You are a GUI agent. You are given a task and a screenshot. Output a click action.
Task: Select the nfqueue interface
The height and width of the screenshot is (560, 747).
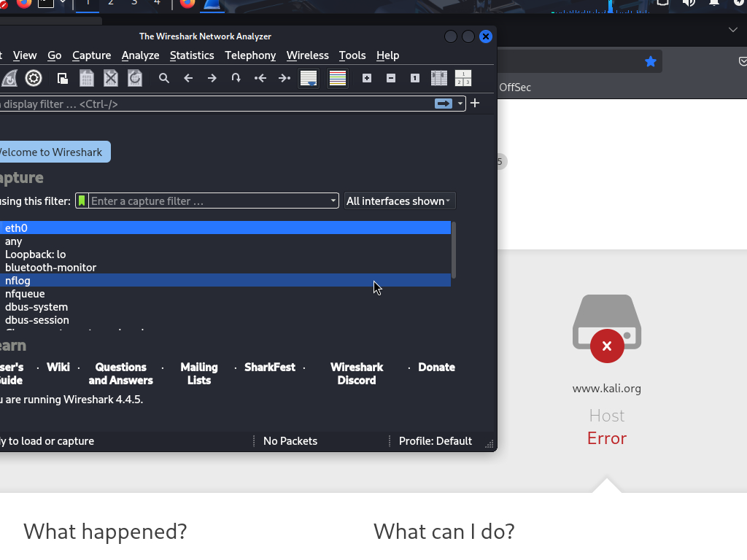tap(225, 294)
